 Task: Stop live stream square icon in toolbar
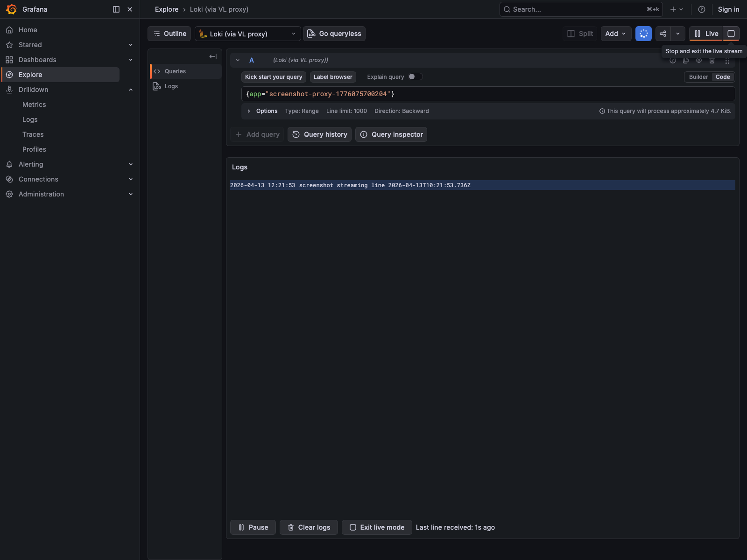731,34
